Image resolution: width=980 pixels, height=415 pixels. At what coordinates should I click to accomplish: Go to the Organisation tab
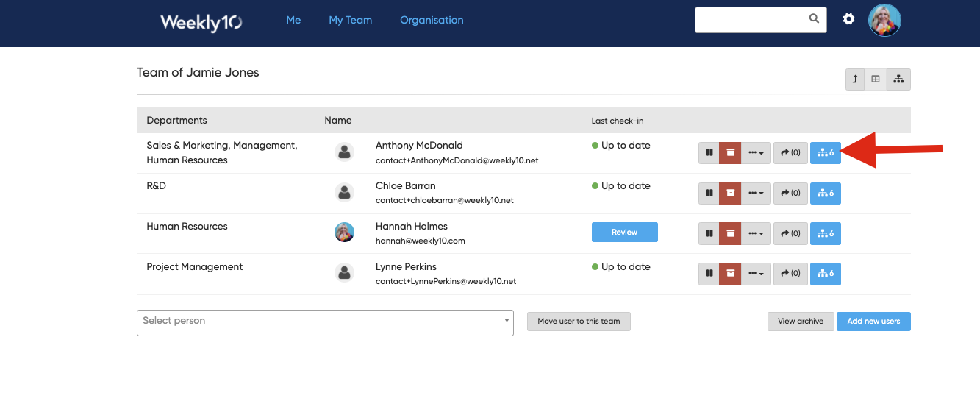click(432, 20)
